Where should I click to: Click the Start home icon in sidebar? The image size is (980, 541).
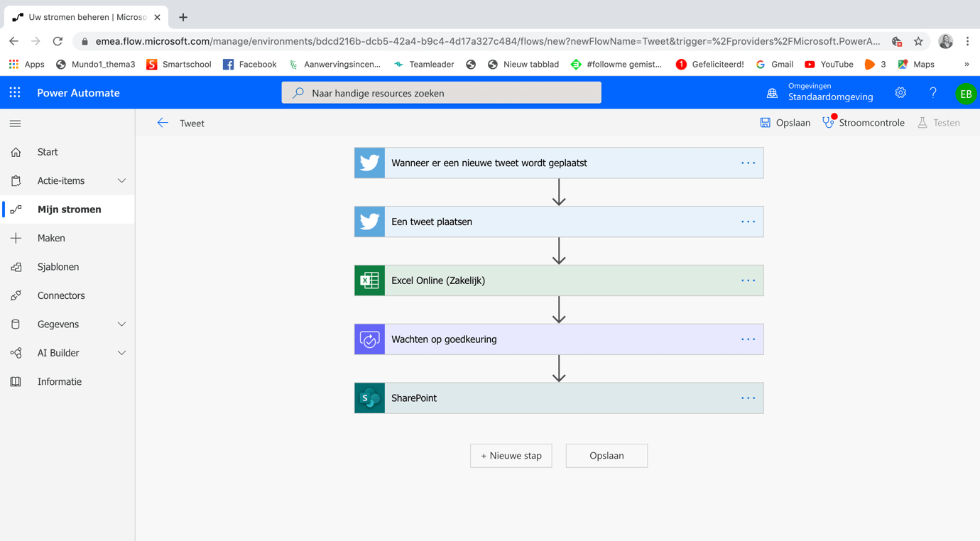point(16,152)
